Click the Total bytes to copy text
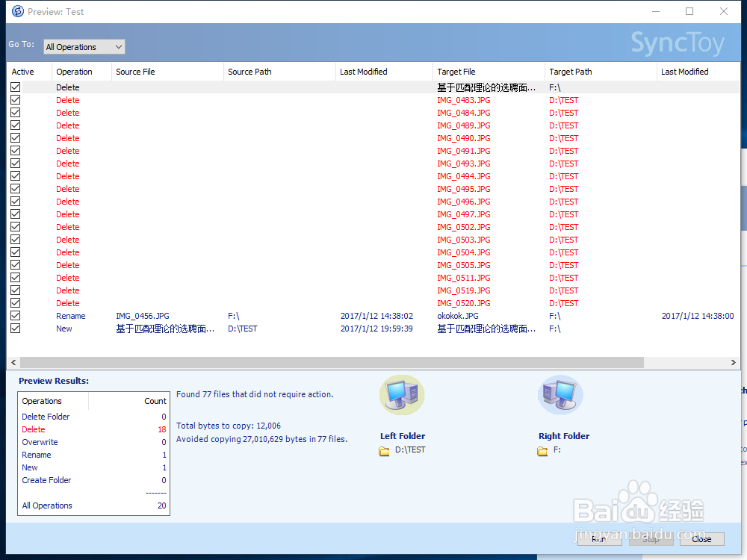This screenshot has height=560, width=747. coord(228,426)
